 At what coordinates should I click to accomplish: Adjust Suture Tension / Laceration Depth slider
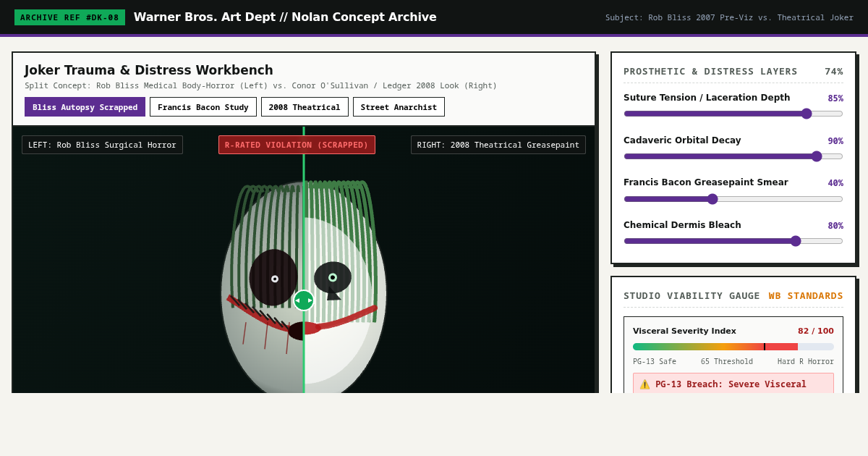[x=733, y=114]
